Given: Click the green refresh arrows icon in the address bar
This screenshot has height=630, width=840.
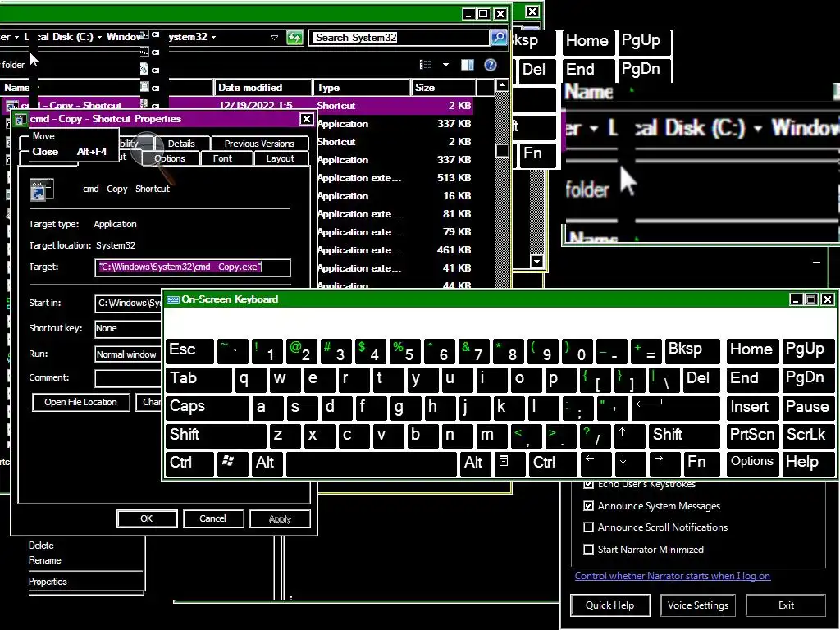Looking at the screenshot, I should pyautogui.click(x=294, y=38).
